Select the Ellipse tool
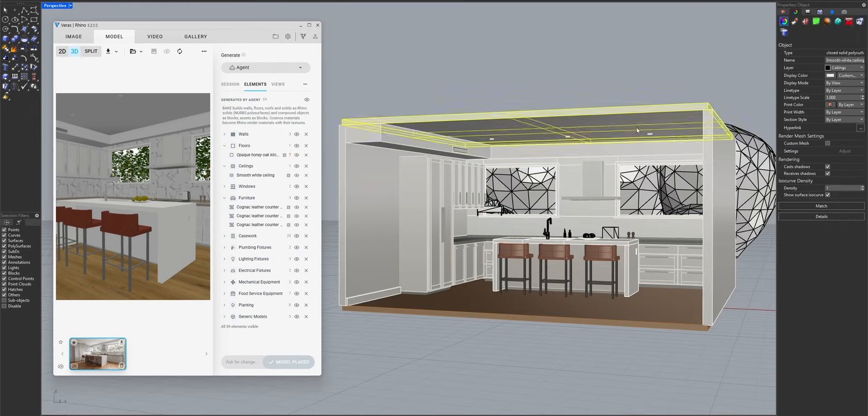The height and width of the screenshot is (416, 868). click(15, 20)
